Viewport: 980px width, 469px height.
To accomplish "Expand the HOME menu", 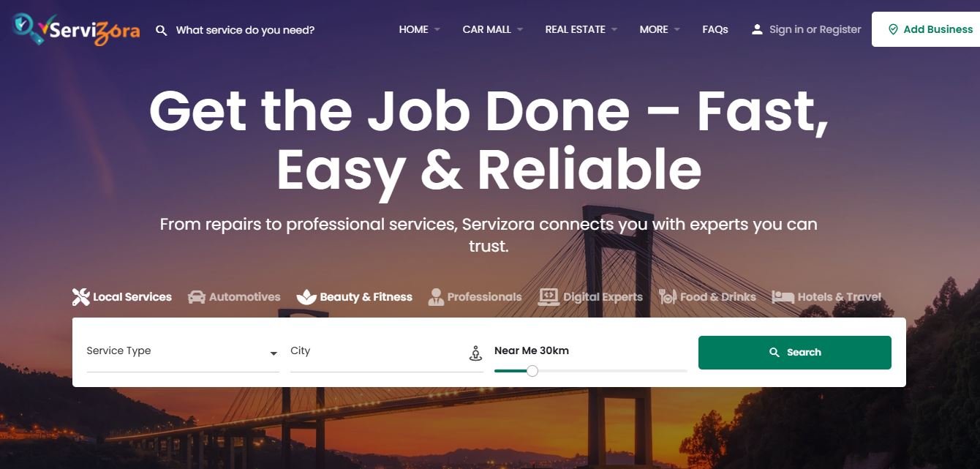I will 419,30.
